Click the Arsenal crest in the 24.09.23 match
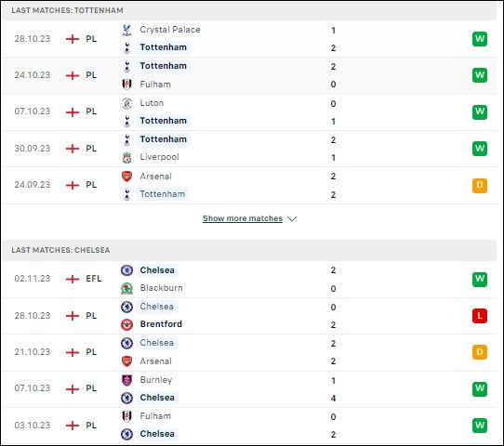Screen dimensions: 504x446 pos(127,177)
